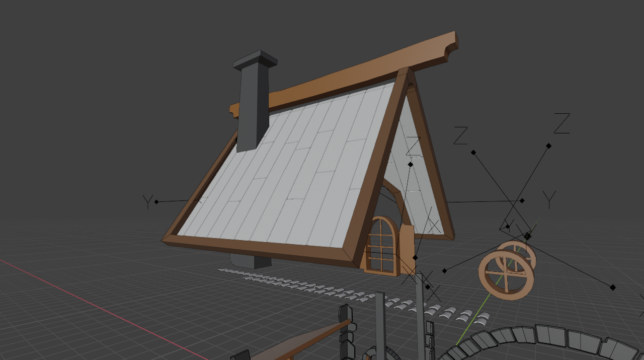Select the front round wooden window frame

[x=506, y=275]
